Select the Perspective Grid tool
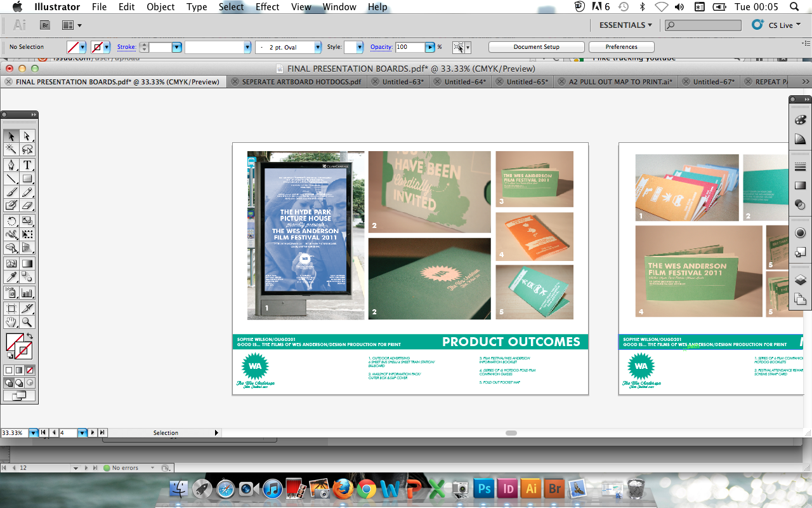The width and height of the screenshot is (812, 508). click(27, 248)
